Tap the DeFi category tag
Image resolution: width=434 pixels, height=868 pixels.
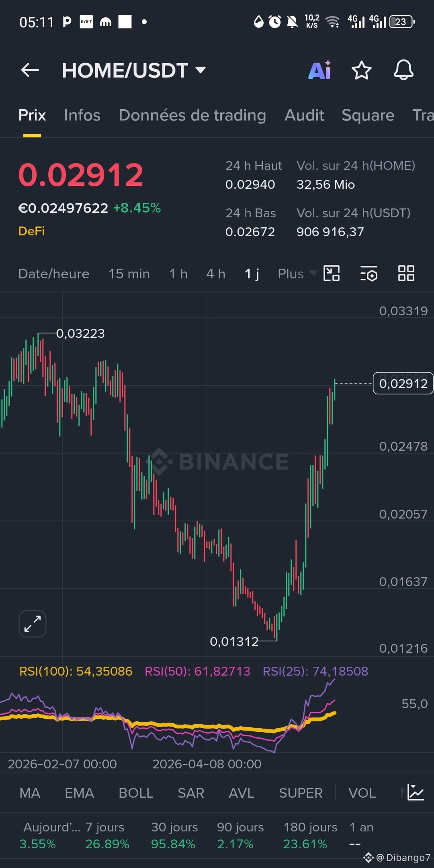click(x=31, y=231)
